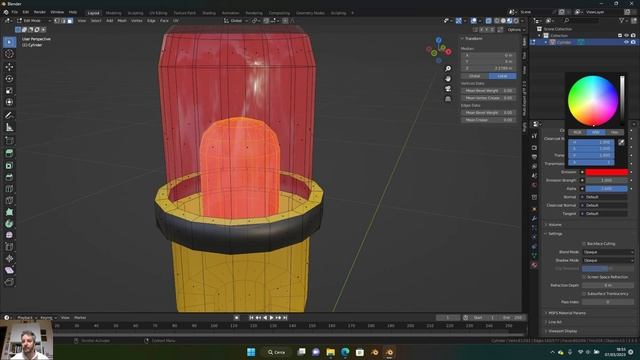Enable Subsurface Translucency checkbox
The image size is (640, 360).
click(x=584, y=293)
